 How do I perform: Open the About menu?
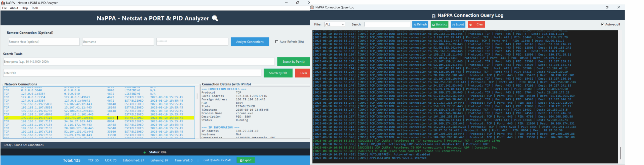(x=14, y=8)
